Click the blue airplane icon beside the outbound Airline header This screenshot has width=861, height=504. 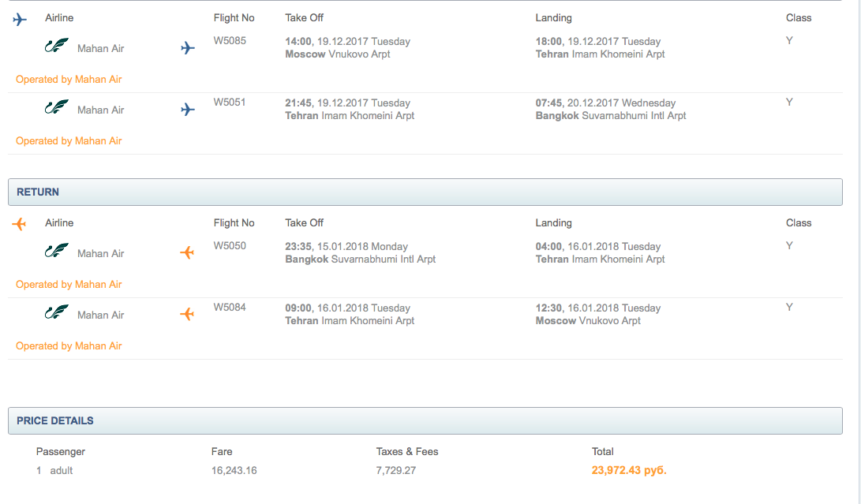pos(20,19)
